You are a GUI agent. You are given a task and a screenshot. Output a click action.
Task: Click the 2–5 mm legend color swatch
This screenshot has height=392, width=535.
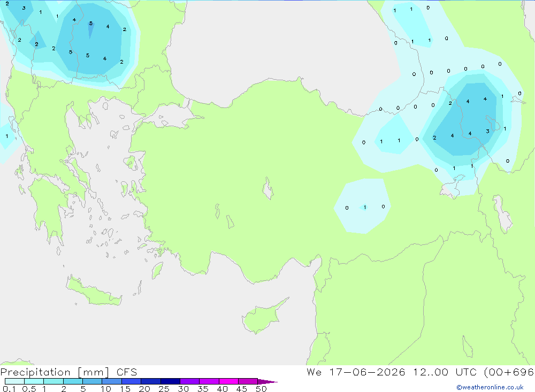[x=73, y=381]
